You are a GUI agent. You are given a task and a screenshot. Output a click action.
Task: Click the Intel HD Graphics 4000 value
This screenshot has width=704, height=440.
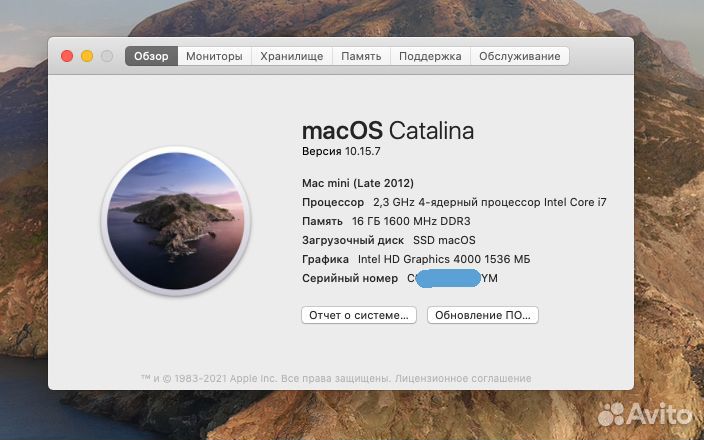point(444,259)
